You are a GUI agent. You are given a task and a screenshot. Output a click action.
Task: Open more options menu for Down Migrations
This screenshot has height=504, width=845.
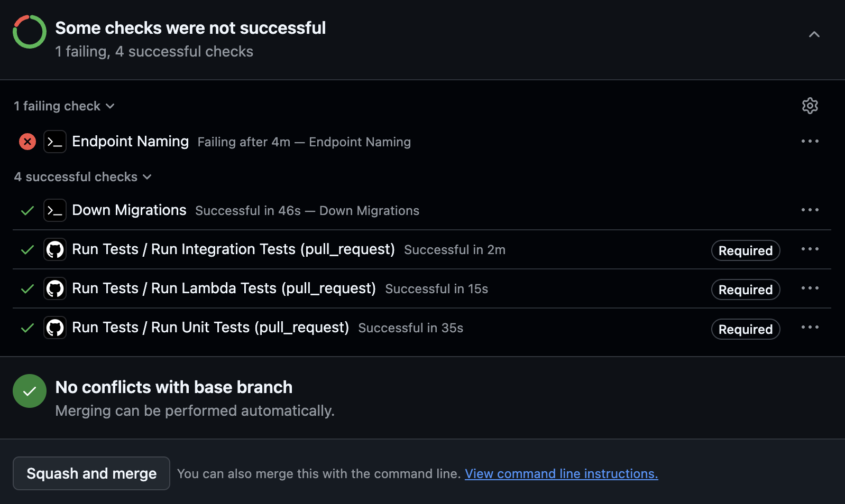click(810, 210)
